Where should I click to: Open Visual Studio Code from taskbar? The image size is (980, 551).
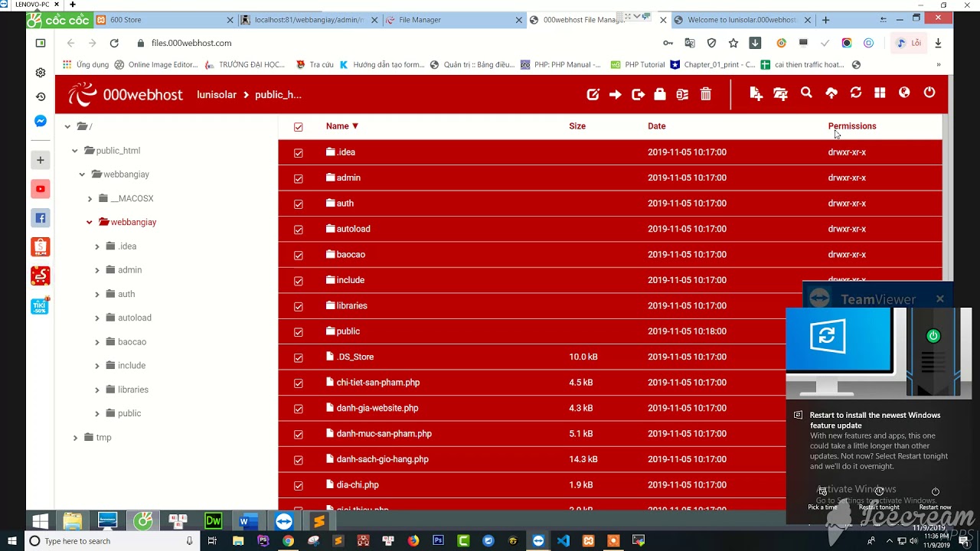pos(563,540)
